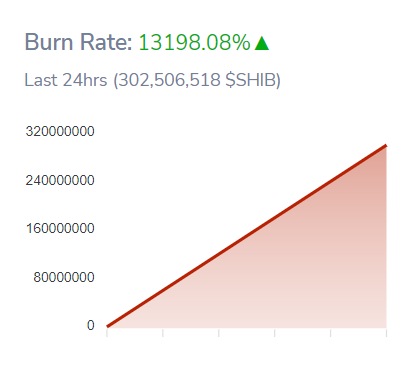Click the first x-axis tick mark
This screenshot has width=404, height=374.
pos(107,332)
